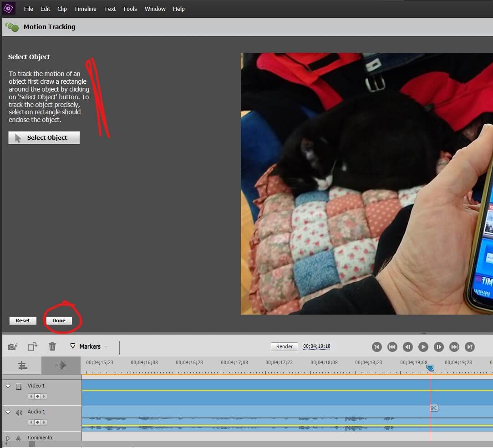Open the Timeline menu
Image resolution: width=493 pixels, height=448 pixels.
pos(85,9)
